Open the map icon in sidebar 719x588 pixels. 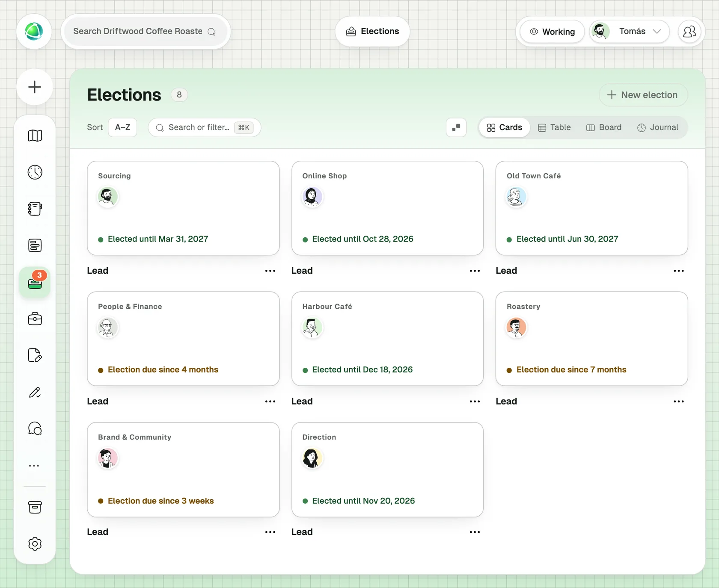[35, 136]
